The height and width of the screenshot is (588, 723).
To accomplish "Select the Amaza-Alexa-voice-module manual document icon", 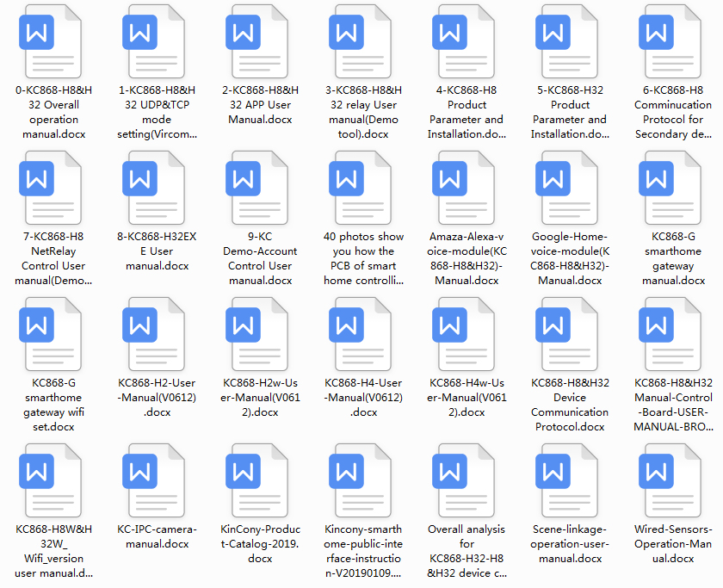I will pos(467,187).
